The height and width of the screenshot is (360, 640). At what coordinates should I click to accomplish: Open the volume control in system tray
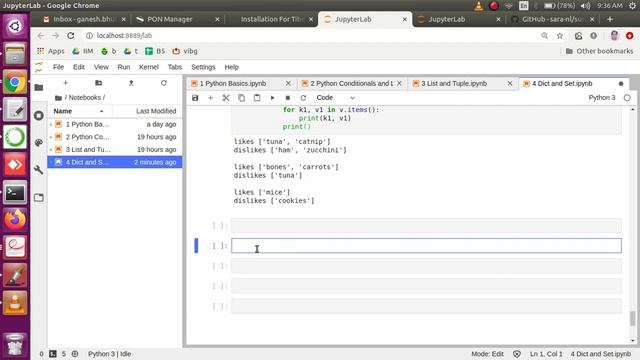point(586,6)
